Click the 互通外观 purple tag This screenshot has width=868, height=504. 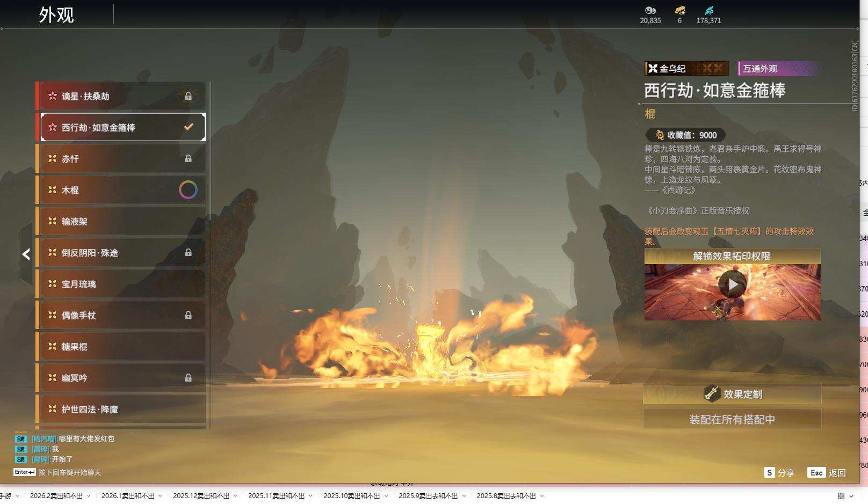(778, 68)
